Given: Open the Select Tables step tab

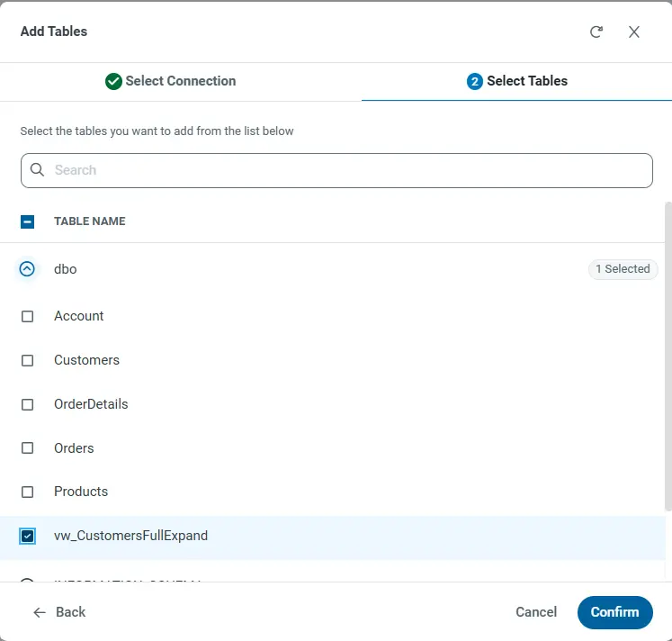Looking at the screenshot, I should 517,81.
